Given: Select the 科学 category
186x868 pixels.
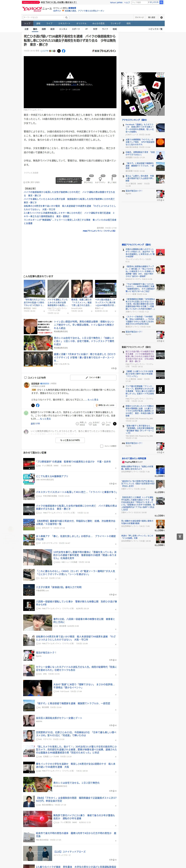Looking at the screenshot, I should (x=95, y=29).
